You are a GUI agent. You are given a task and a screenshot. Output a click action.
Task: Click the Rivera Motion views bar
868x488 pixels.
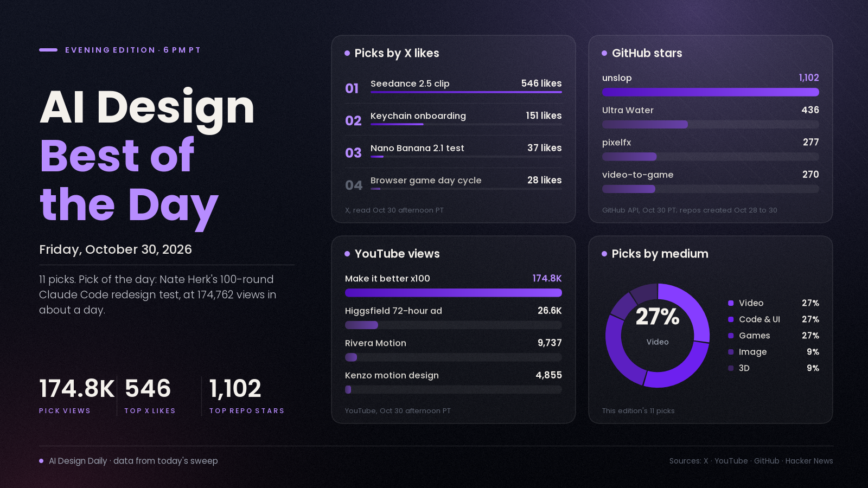[454, 357]
